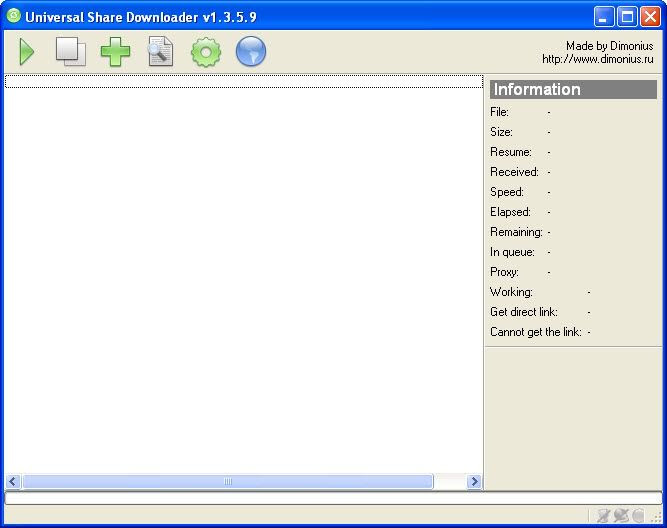The image size is (667, 528).
Task: Click the 'Made by Dimonius' text
Action: point(610,46)
